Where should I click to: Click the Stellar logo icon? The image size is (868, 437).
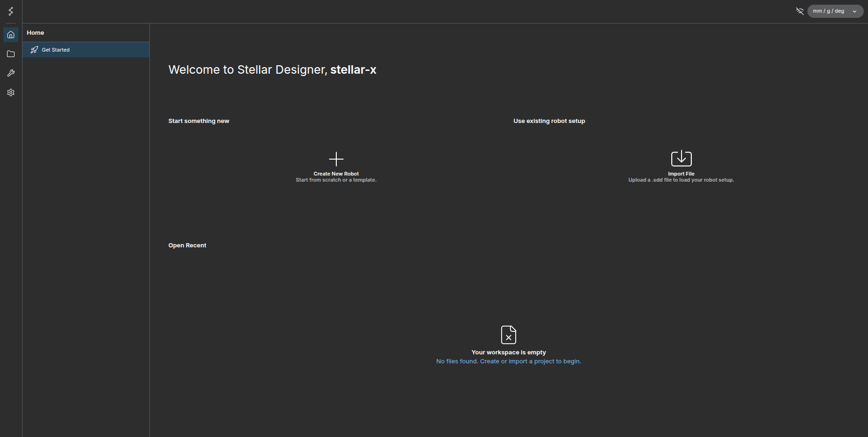11,11
